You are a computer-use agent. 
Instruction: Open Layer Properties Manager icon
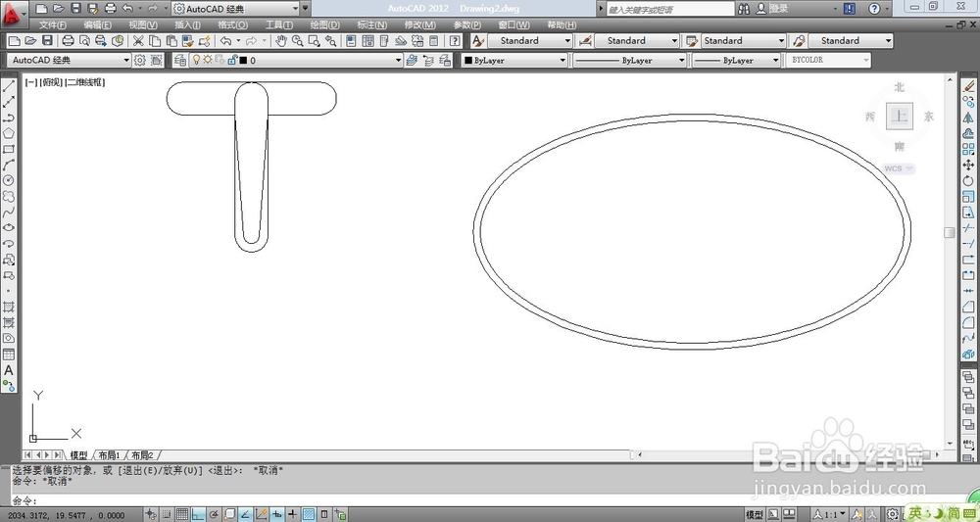click(180, 60)
